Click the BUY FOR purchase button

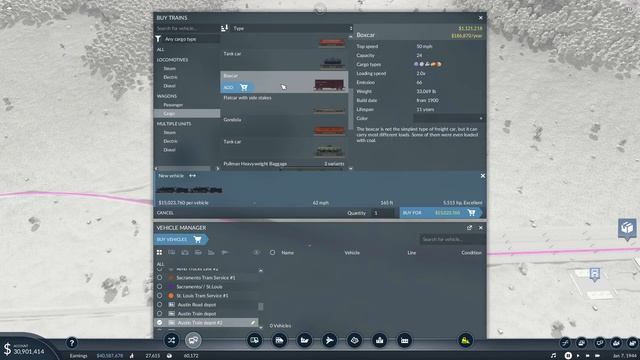click(x=440, y=213)
